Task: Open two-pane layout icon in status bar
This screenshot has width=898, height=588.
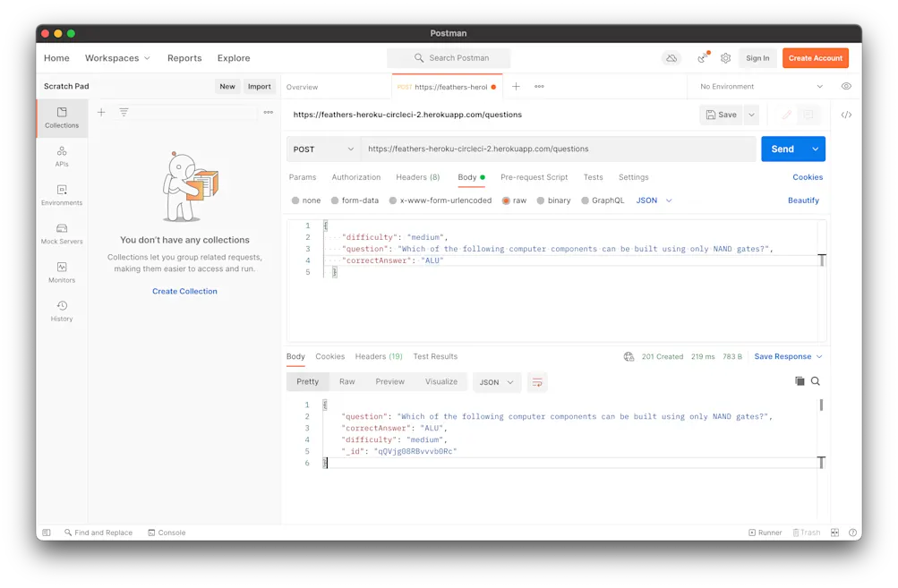Action: pos(835,533)
